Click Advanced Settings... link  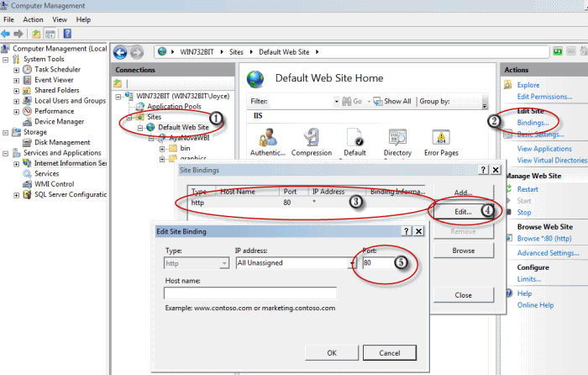click(549, 253)
